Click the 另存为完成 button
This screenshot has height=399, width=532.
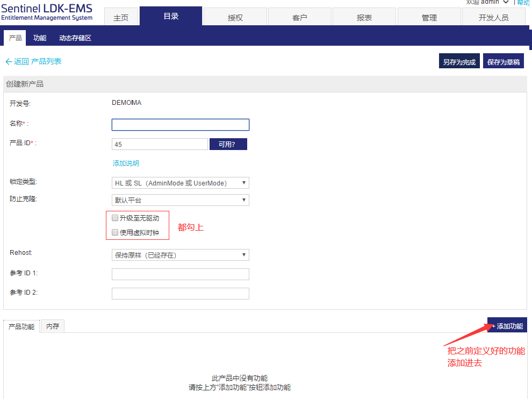point(459,62)
